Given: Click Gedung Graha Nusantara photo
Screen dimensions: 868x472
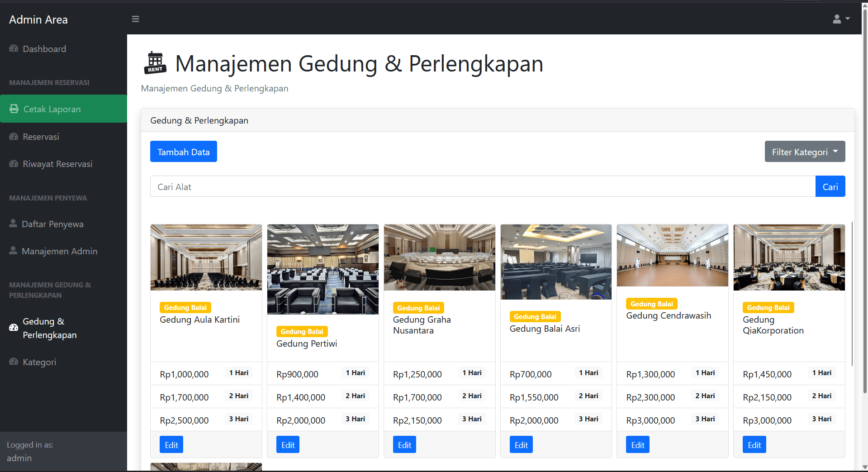Looking at the screenshot, I should pyautogui.click(x=440, y=257).
